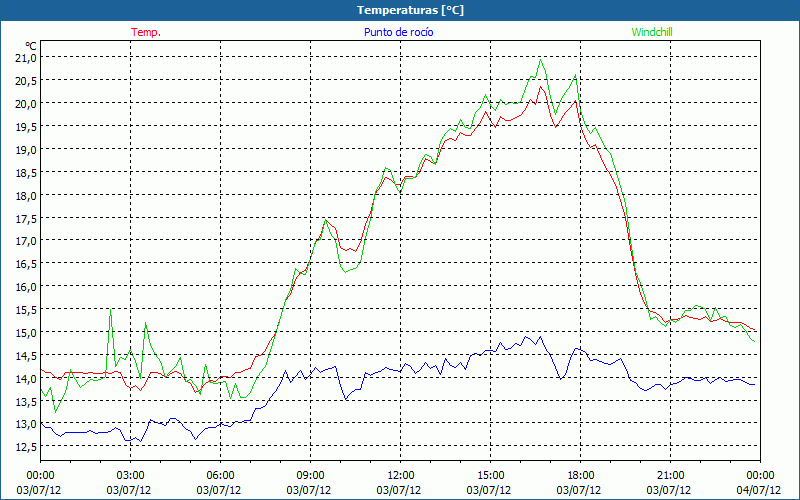800x500 pixels.
Task: Click the '17,0' y-axis value
Action: (x=26, y=240)
